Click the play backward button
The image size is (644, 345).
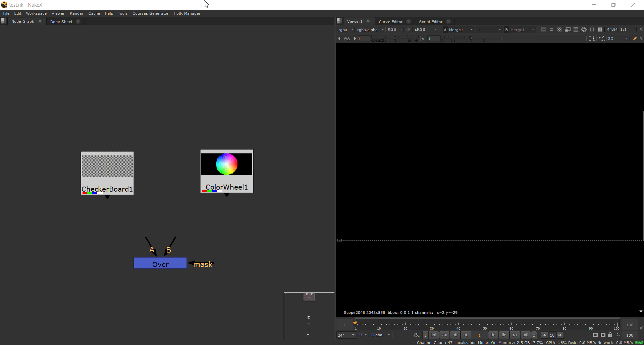pos(466,335)
